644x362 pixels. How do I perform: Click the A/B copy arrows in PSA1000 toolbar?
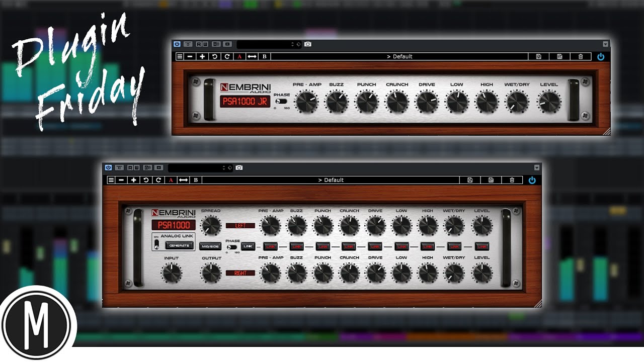184,180
